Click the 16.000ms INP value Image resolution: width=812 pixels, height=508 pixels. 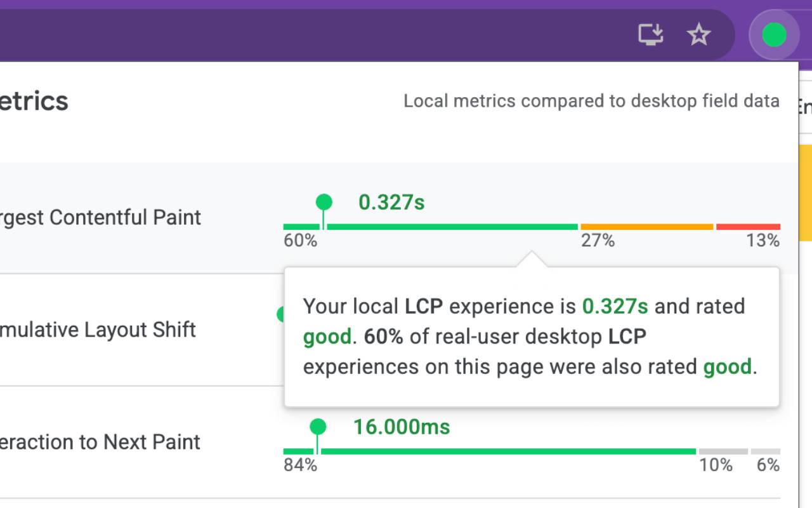[401, 427]
